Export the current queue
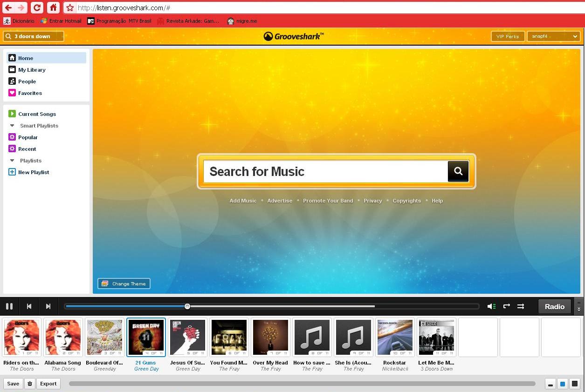 (x=48, y=384)
